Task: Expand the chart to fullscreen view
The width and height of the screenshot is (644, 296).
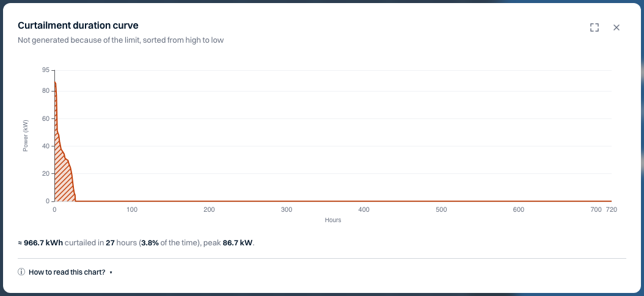Action: pos(595,27)
